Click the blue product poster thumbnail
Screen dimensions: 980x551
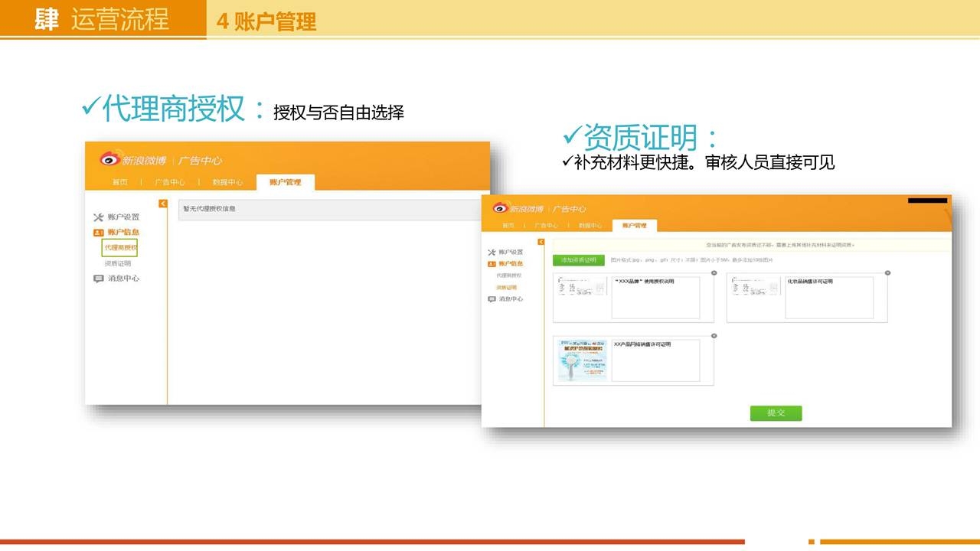(582, 360)
